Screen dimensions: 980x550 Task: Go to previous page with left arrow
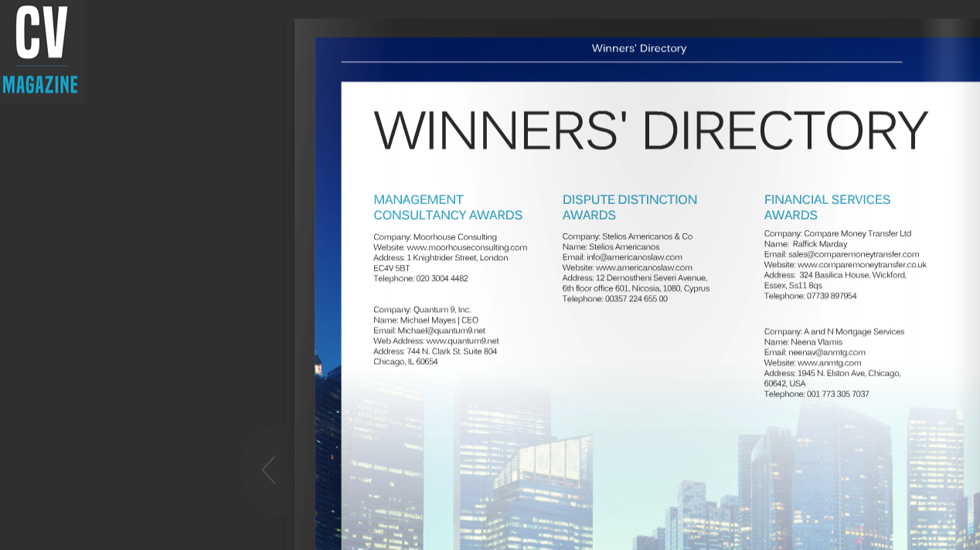(x=269, y=470)
